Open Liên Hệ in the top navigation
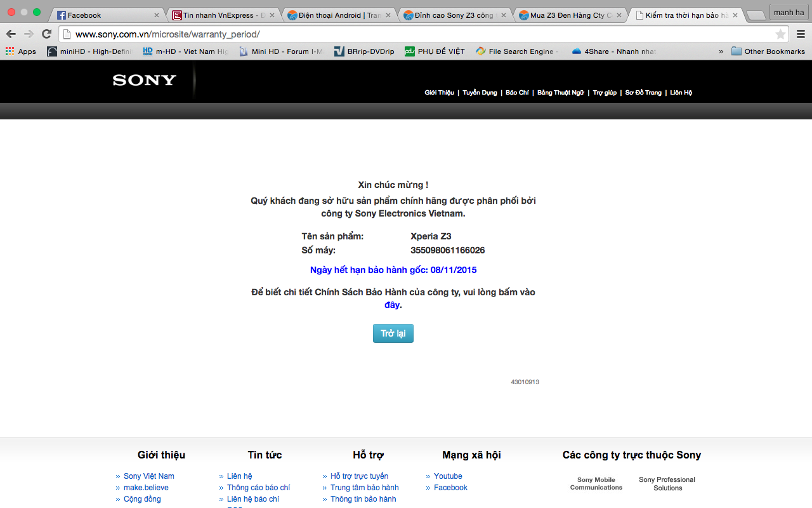The image size is (812, 508). (681, 93)
